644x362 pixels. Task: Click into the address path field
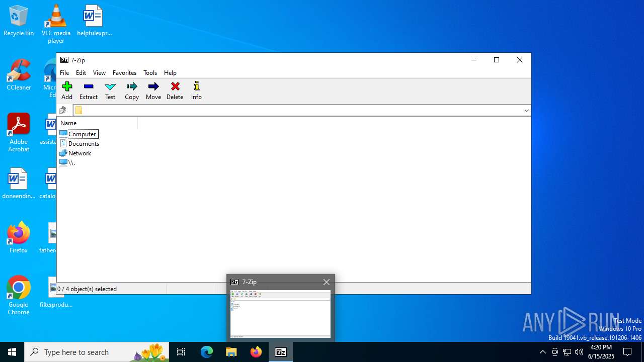click(x=302, y=111)
